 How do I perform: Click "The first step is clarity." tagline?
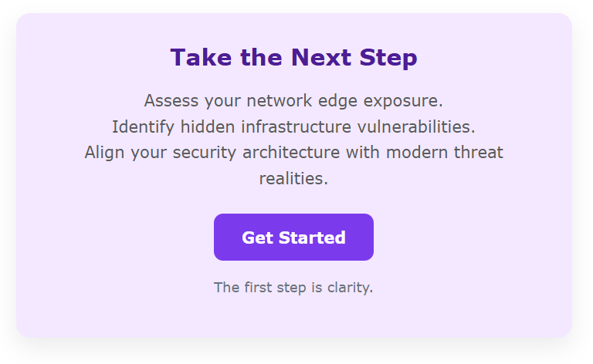pos(293,288)
